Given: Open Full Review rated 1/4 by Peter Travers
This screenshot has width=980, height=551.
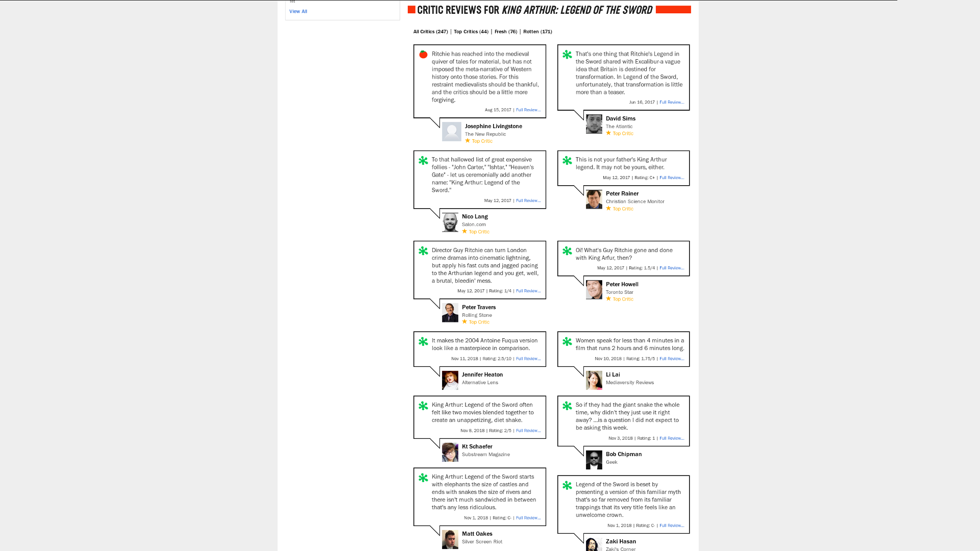Looking at the screenshot, I should pos(528,291).
